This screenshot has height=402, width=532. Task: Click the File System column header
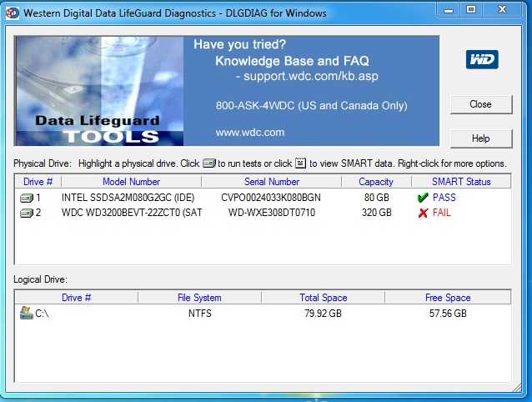click(199, 298)
